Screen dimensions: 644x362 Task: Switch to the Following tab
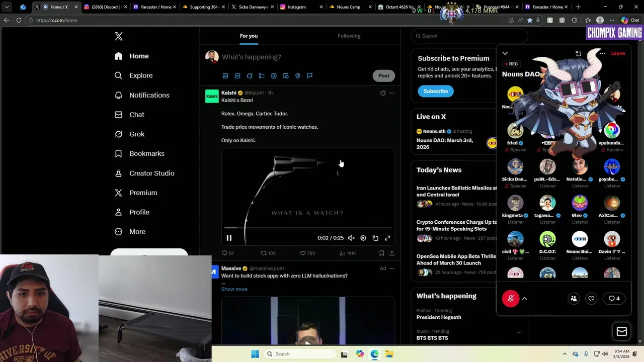click(349, 36)
